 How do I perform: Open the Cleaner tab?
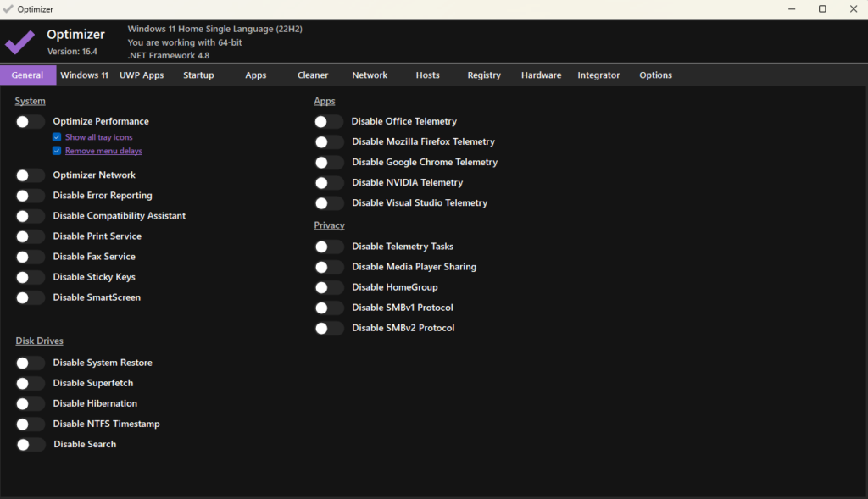pos(313,75)
